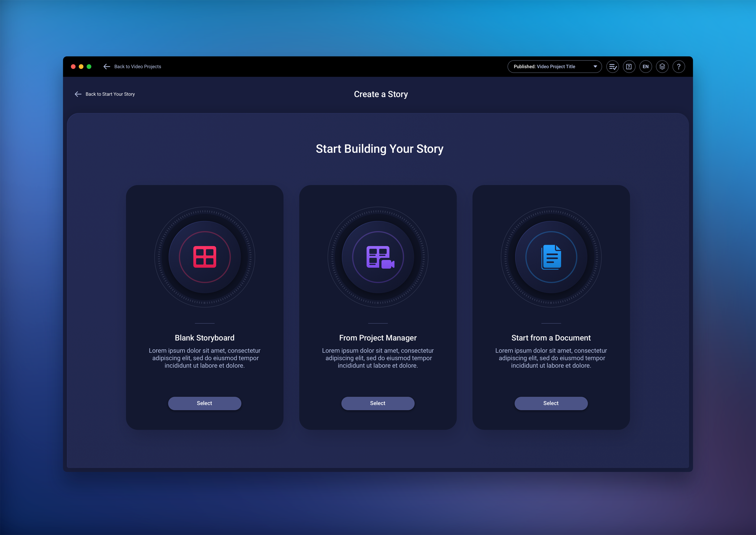Click the back arrow beside Back to Video Projects
Image resolution: width=756 pixels, height=535 pixels.
(106, 66)
